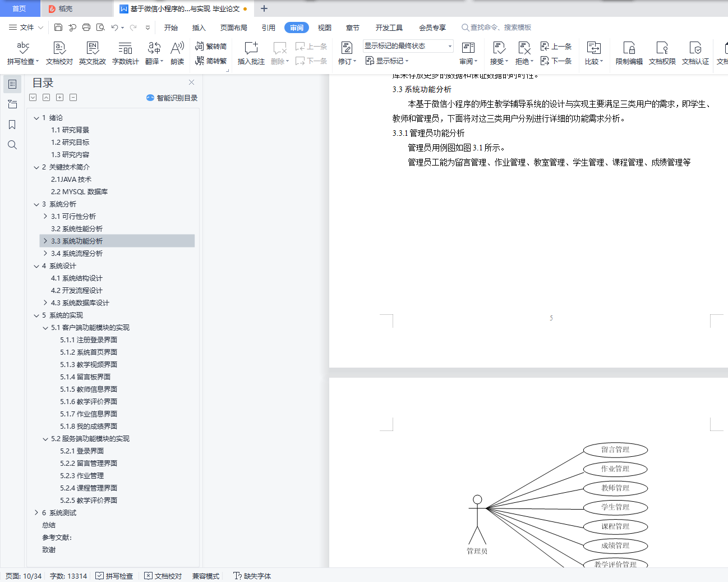The width and height of the screenshot is (728, 582).
Task: Open the review pane (审阅) icon
Action: [468, 53]
